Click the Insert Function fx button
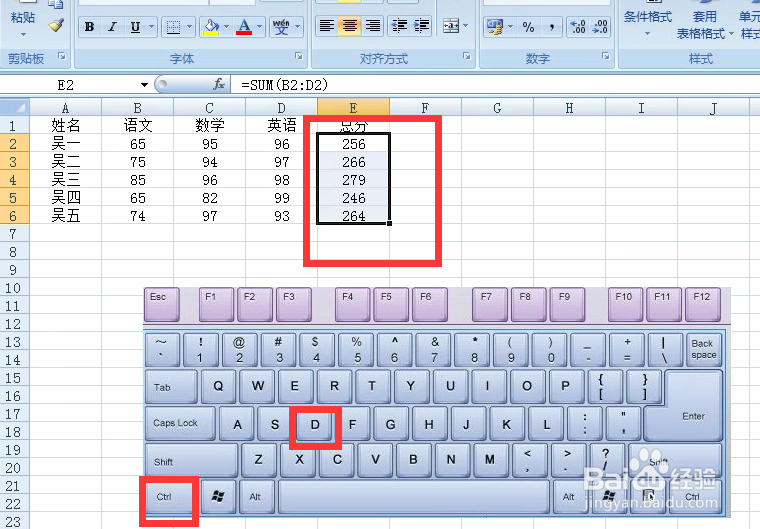This screenshot has width=760, height=529. [x=219, y=84]
